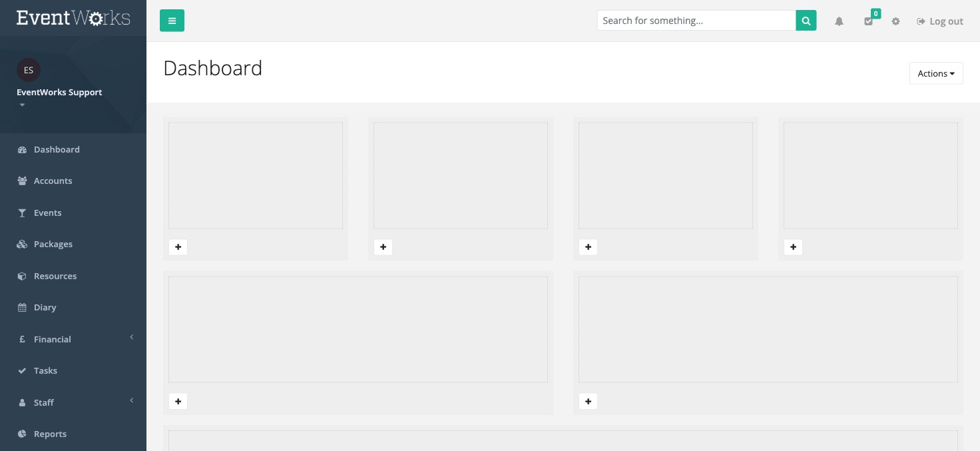Screen dimensions: 980x451
Task: Open the settings cog in top bar
Action: point(895,21)
